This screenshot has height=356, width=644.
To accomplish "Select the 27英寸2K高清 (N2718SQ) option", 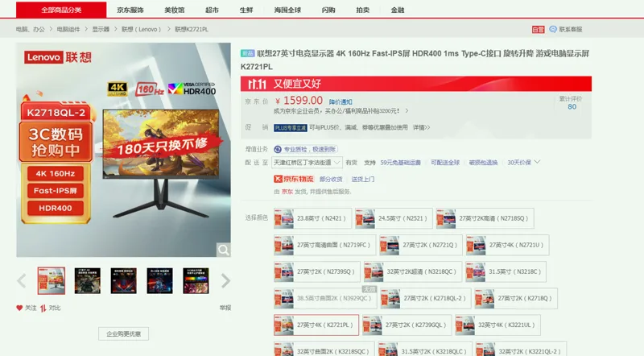I will [x=485, y=218].
